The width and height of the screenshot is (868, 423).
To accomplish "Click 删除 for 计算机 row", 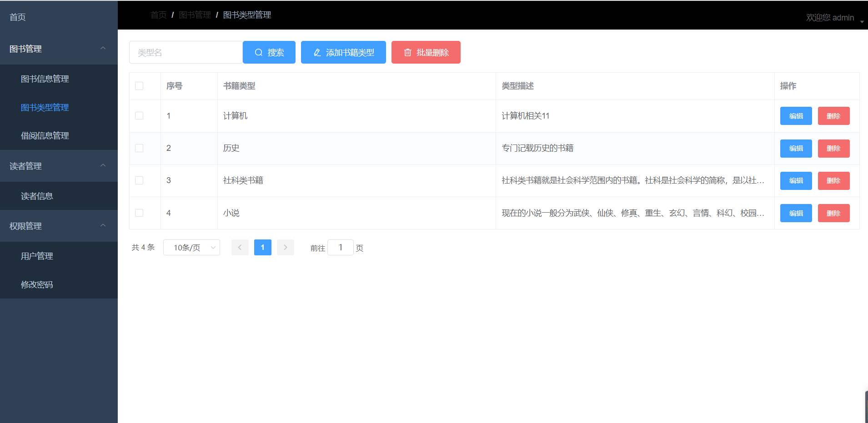I will point(833,116).
